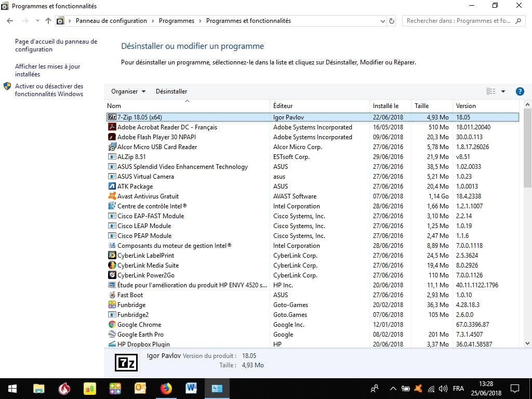Select the ASUS Virtual Camera entry
532x399 pixels.
pyautogui.click(x=312, y=177)
